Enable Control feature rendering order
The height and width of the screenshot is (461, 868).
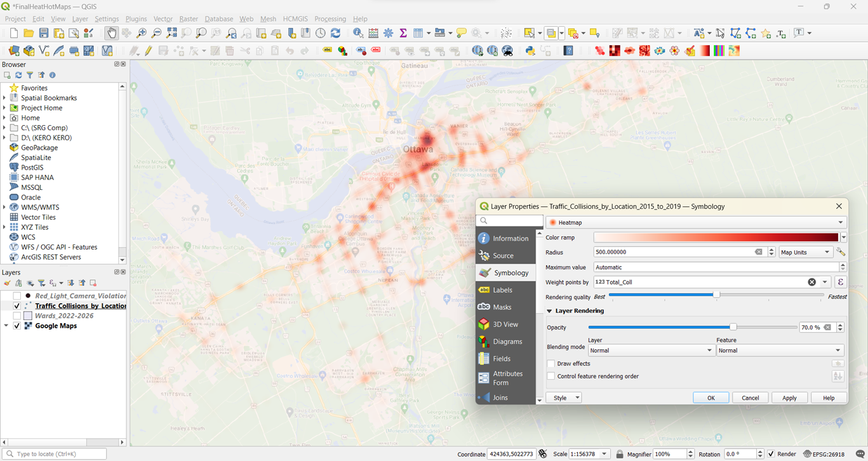click(x=551, y=377)
